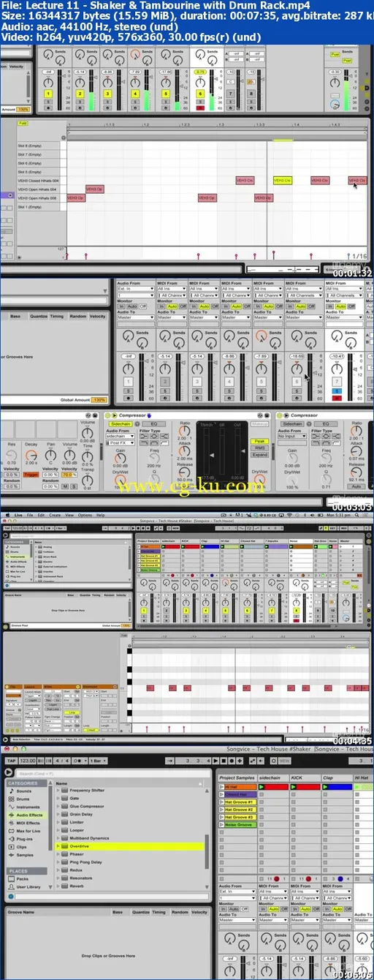Screen dimensions: 374x980
Task: Enable Sidechain on the No Input Compressor
Action: click(x=292, y=423)
